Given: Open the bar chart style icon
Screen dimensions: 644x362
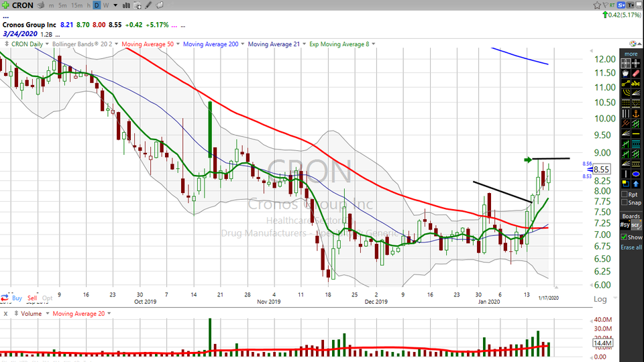Looking at the screenshot, I should click(x=127, y=5).
